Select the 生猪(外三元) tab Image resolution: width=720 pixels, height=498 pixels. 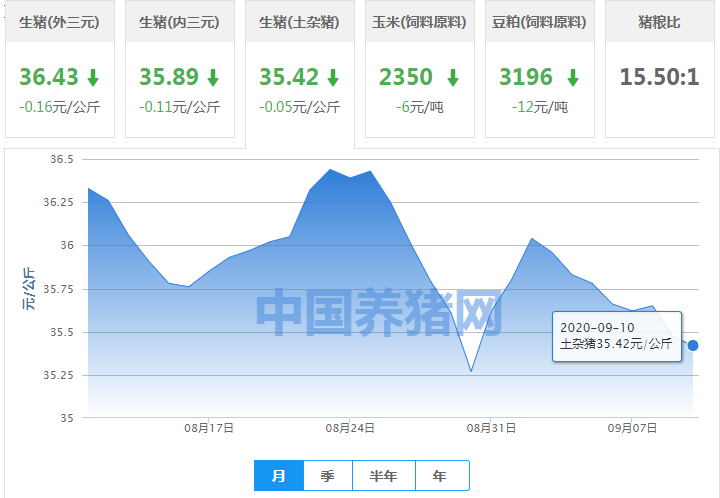click(60, 21)
